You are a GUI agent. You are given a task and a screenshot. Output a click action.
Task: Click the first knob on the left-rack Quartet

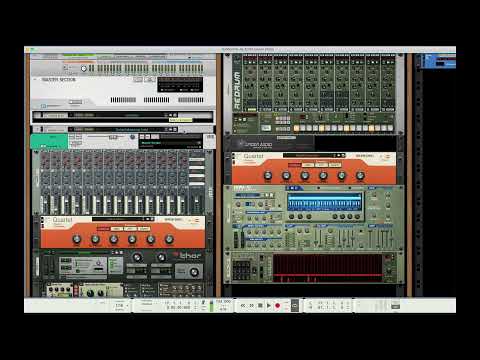click(x=77, y=239)
